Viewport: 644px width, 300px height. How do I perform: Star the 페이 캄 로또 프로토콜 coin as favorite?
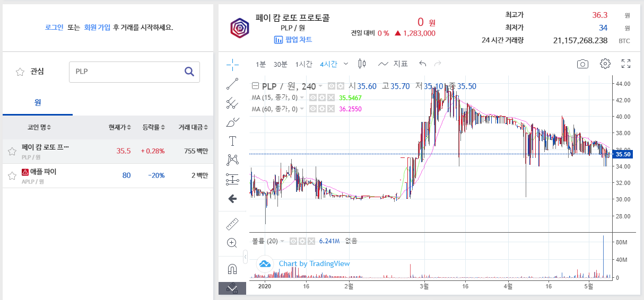12,152
